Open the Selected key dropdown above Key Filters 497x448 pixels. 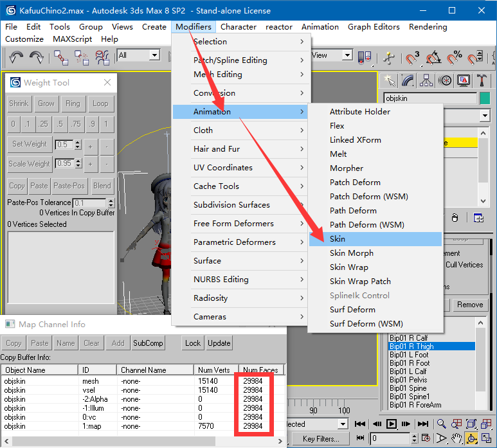tap(343, 424)
